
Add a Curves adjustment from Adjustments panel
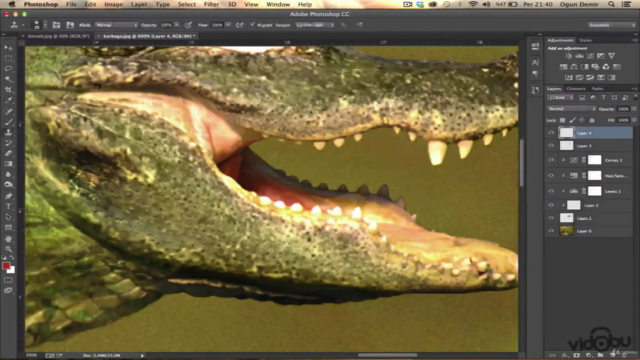pyautogui.click(x=590, y=56)
